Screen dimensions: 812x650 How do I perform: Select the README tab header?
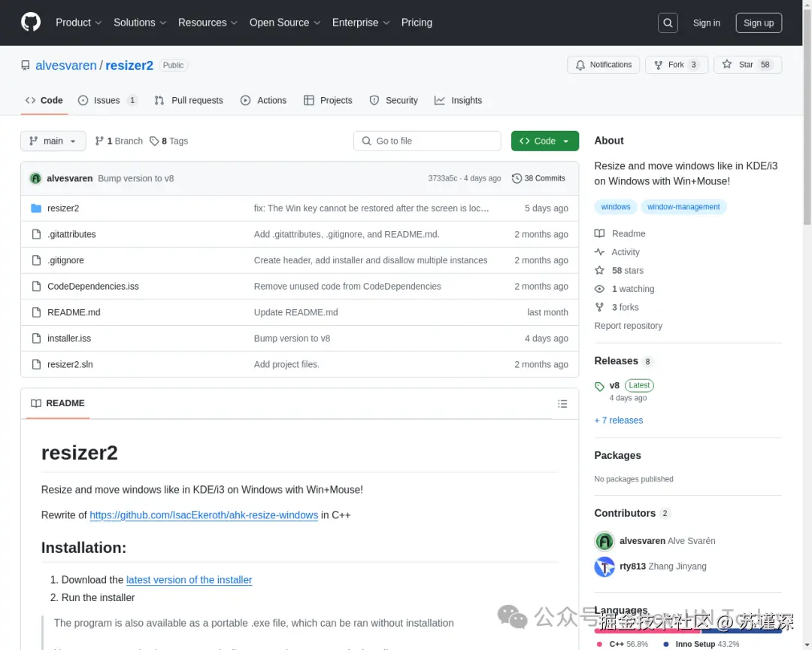[58, 403]
